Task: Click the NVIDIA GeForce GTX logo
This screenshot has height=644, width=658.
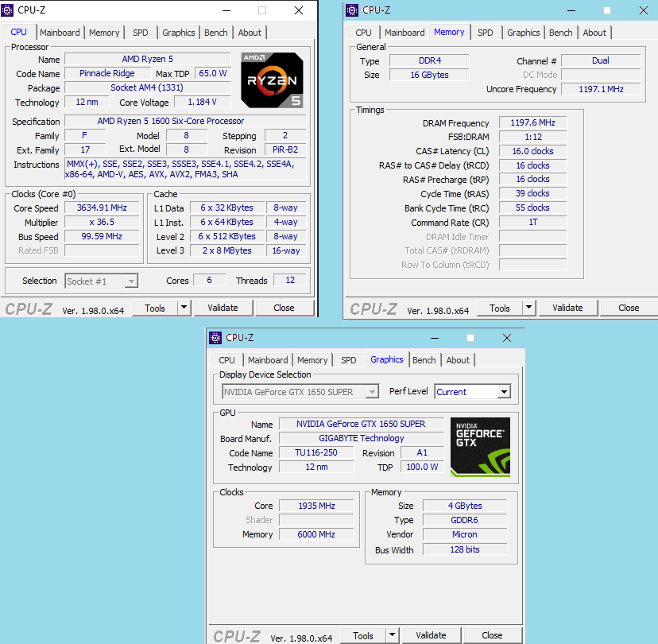Action: point(480,447)
